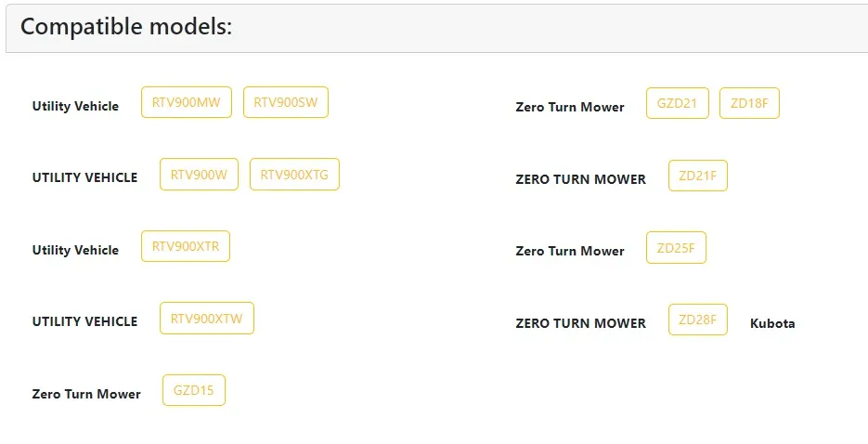Click the Compatible models heading
The height and width of the screenshot is (444, 868).
126,27
